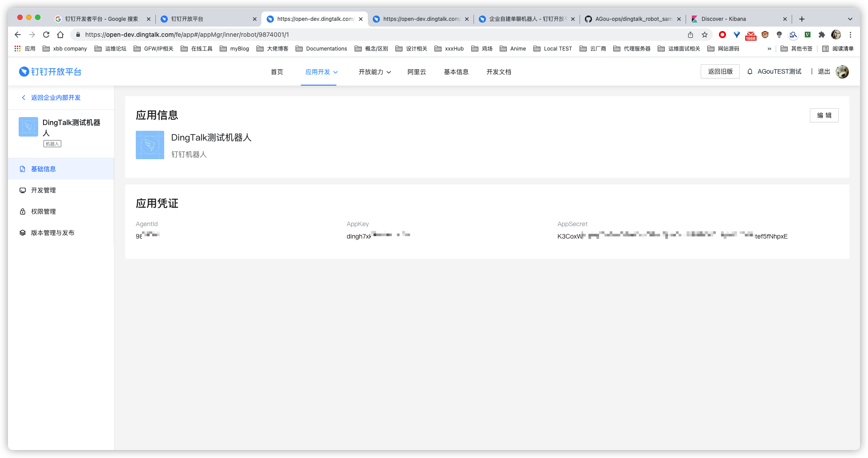This screenshot has height=458, width=868.
Task: Open 开发文档 in top navigation
Action: pos(499,72)
